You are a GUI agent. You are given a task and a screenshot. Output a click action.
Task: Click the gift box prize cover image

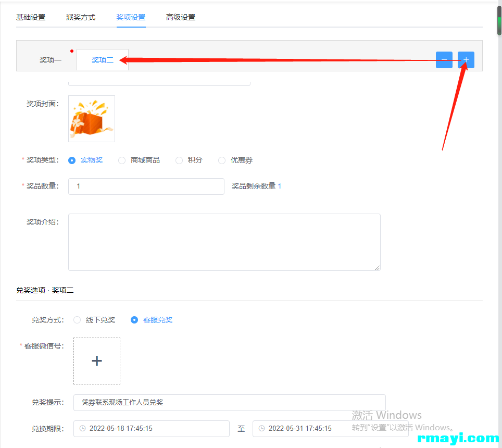pos(92,119)
